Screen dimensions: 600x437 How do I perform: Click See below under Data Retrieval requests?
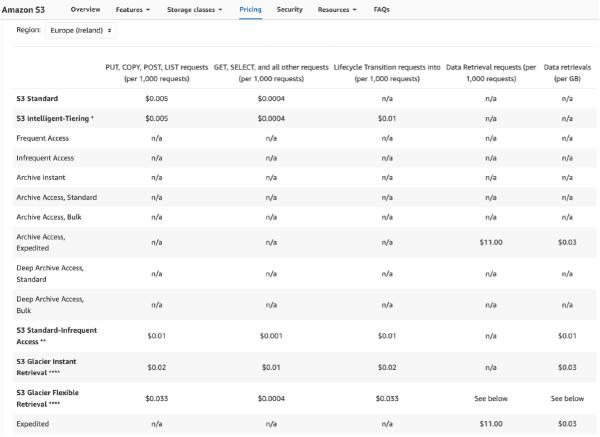click(x=491, y=398)
